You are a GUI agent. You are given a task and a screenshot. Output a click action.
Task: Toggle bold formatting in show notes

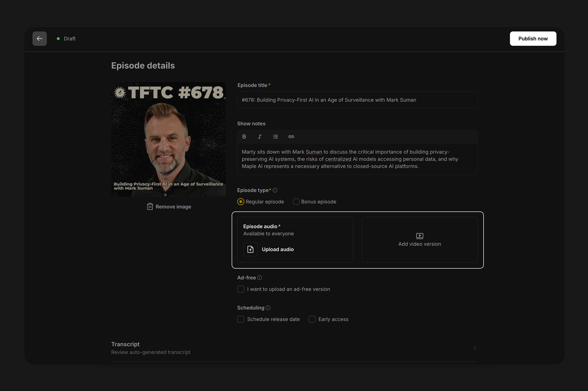244,137
